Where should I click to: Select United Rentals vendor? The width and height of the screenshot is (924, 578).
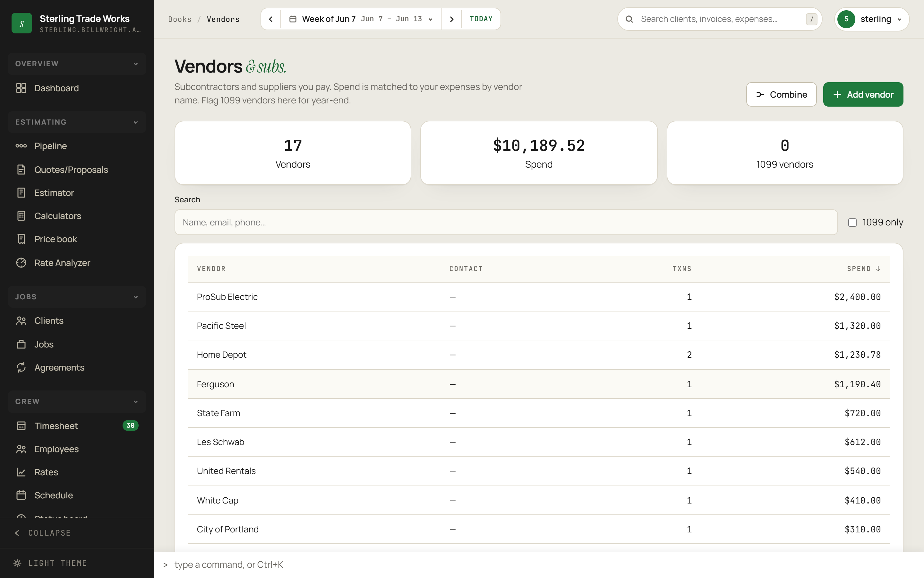click(x=538, y=471)
